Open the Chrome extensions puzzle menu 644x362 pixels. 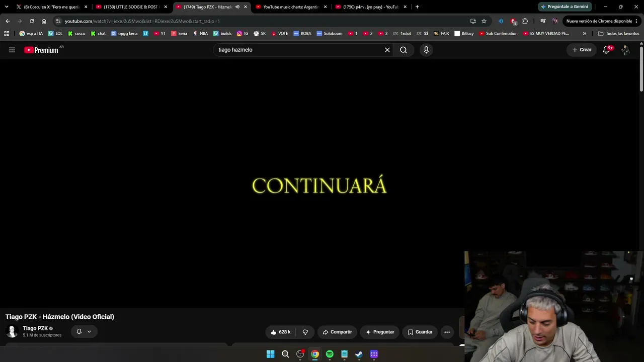525,21
